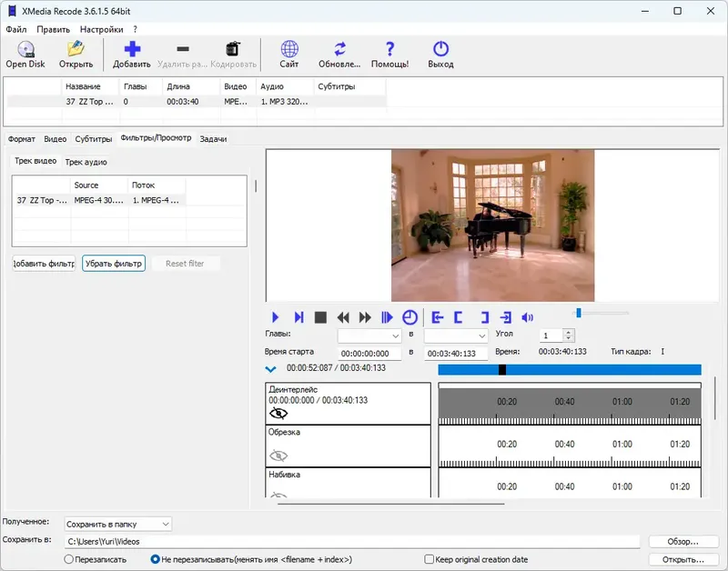Click the speaker volume icon

527,317
